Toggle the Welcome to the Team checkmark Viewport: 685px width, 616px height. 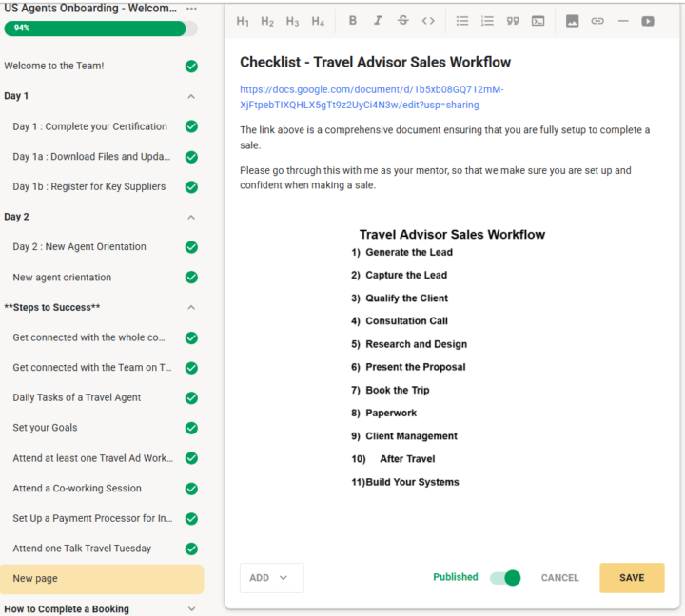tap(191, 67)
